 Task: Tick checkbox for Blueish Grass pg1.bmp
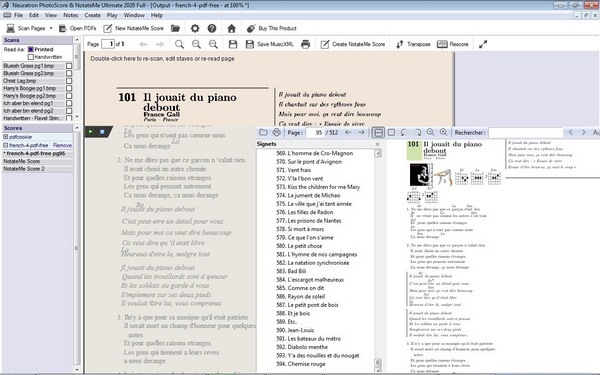click(x=69, y=66)
